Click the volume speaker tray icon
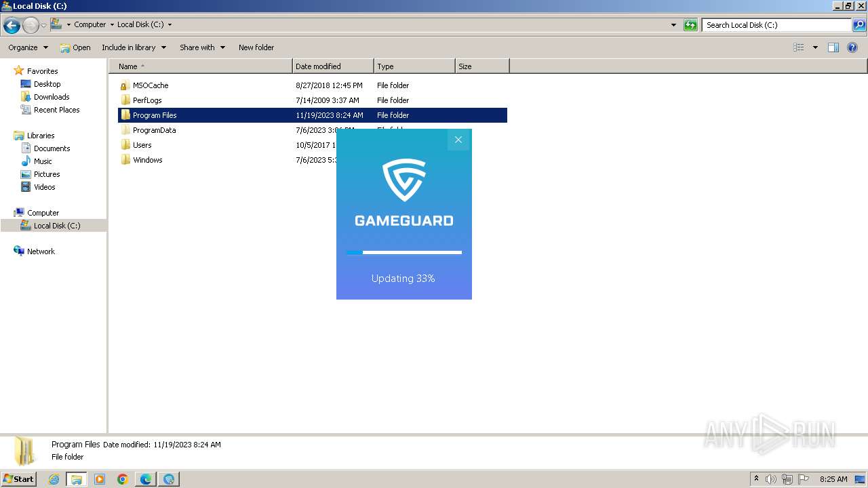This screenshot has height=488, width=868. click(771, 479)
